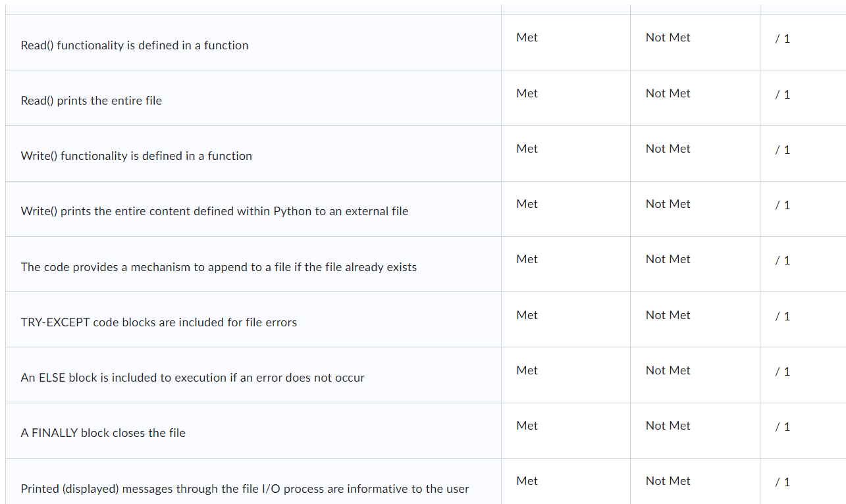The image size is (846, 504).
Task: Choose Met for Write() defined in a function
Action: 527,149
